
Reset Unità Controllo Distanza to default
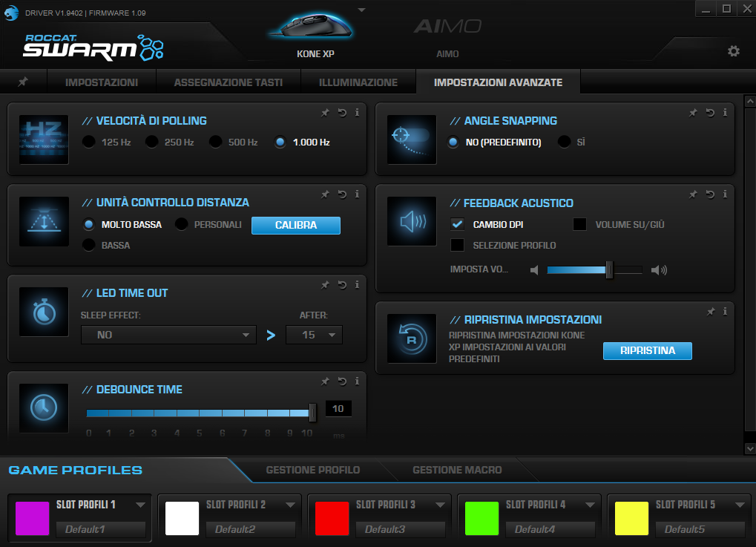point(342,194)
